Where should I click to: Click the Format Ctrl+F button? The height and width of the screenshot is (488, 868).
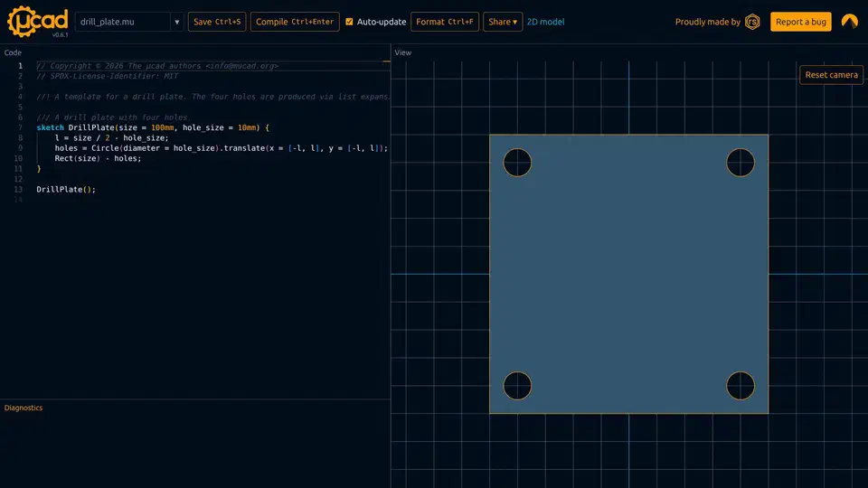(x=445, y=22)
